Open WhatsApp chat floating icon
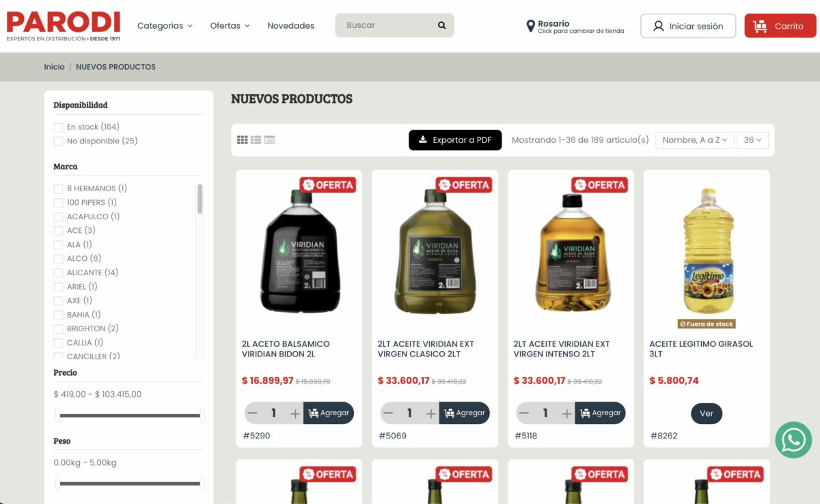820x504 pixels. (793, 440)
